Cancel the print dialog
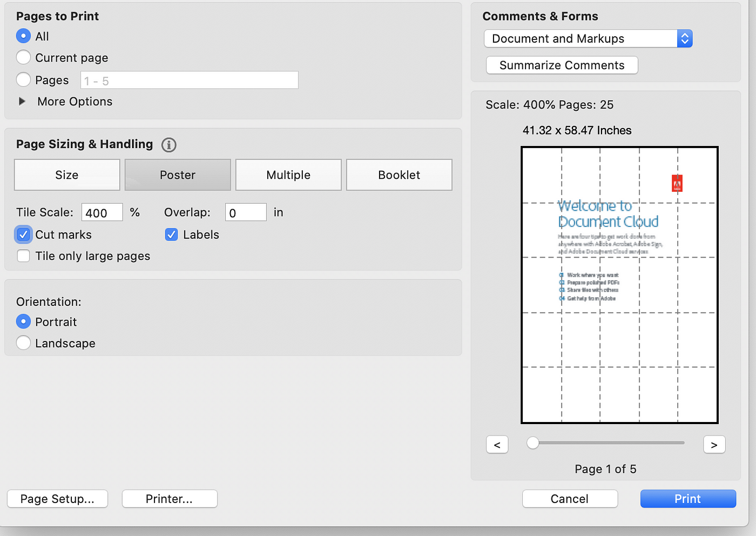 point(570,499)
